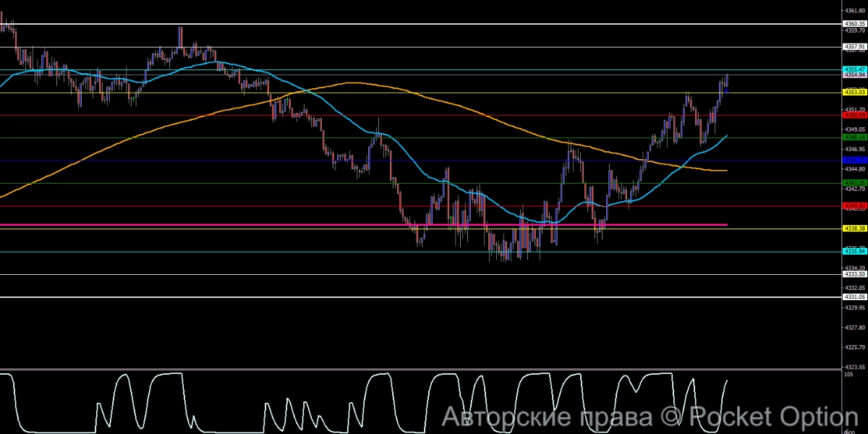868x434 pixels.
Task: Click the 4349.05 axis price tick
Action: coord(854,129)
